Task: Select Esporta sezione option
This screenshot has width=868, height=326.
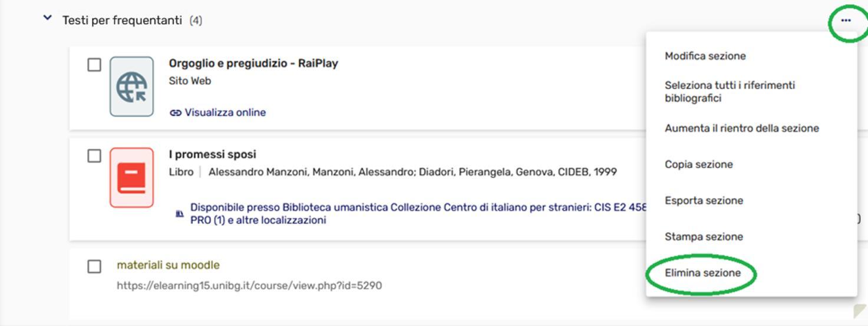Action: (704, 201)
